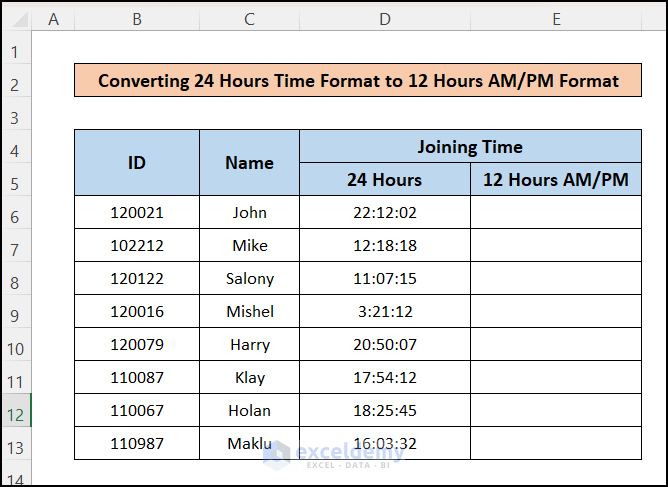This screenshot has width=668, height=487.
Task: Select row 12 header
Action: tap(16, 410)
